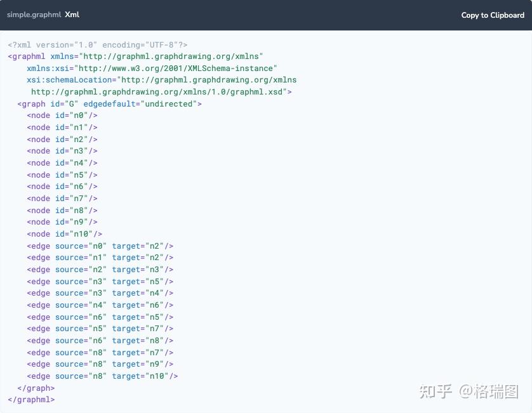Click the node id="n3" line

click(62, 151)
